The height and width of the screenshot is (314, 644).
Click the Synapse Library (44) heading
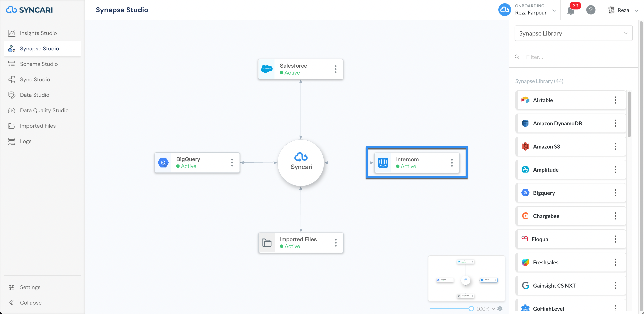(539, 81)
